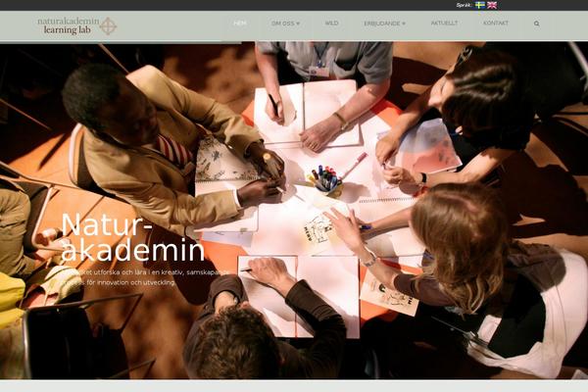Screen dimensions: 588x392
Task: Click the Naturakademin learning lab logo
Action: pos(76,25)
